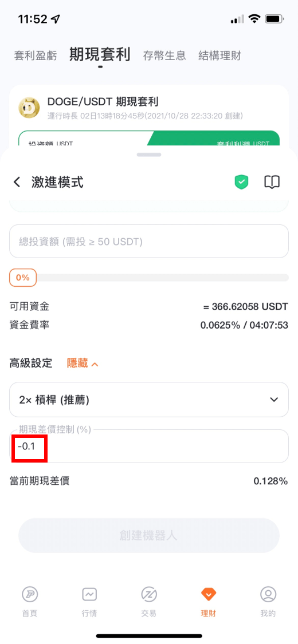Click the 創建機器人 button
Image resolution: width=298 pixels, height=644 pixels.
149,536
